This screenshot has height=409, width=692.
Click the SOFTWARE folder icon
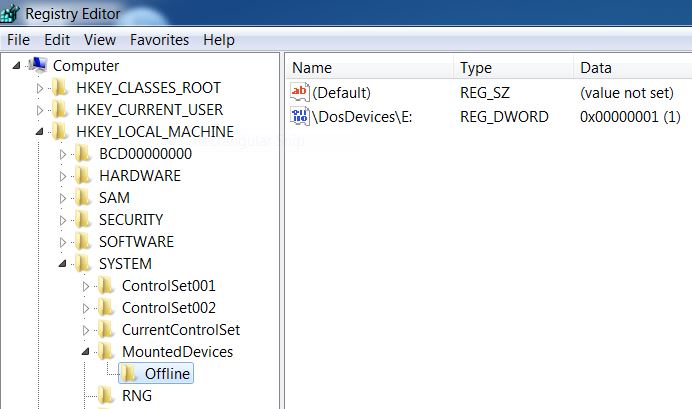83,242
